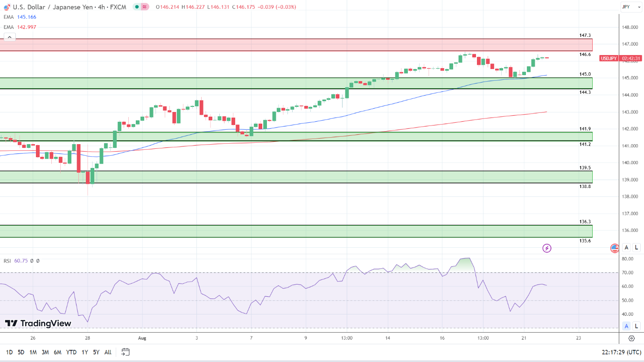Click the US flag symbol icon beside the title
The image size is (644, 362).
7,7
